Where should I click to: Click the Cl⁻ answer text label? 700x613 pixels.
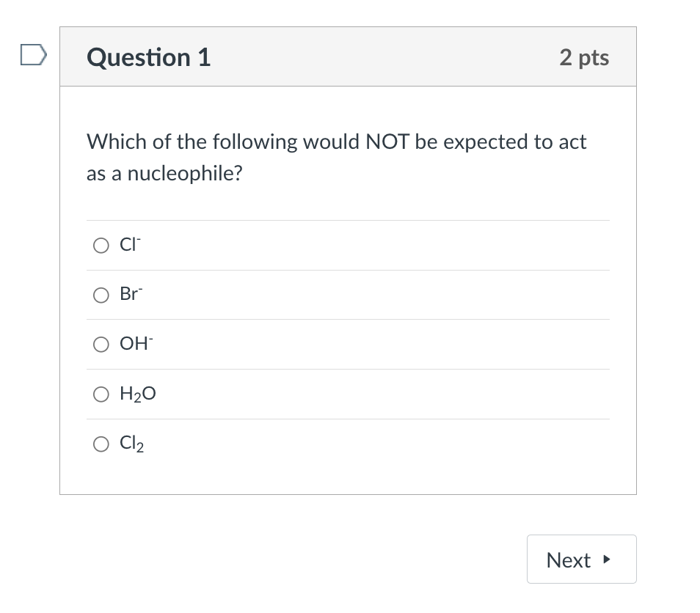coord(129,244)
